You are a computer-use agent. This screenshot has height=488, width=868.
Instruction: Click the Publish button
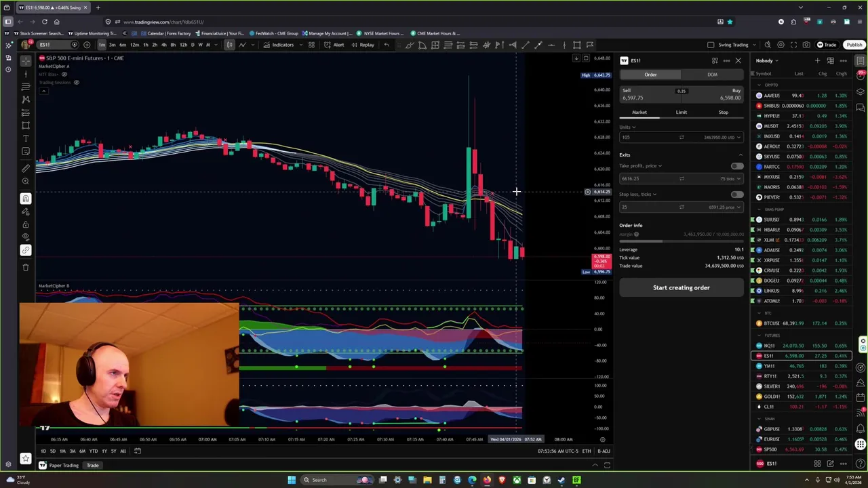(x=854, y=45)
